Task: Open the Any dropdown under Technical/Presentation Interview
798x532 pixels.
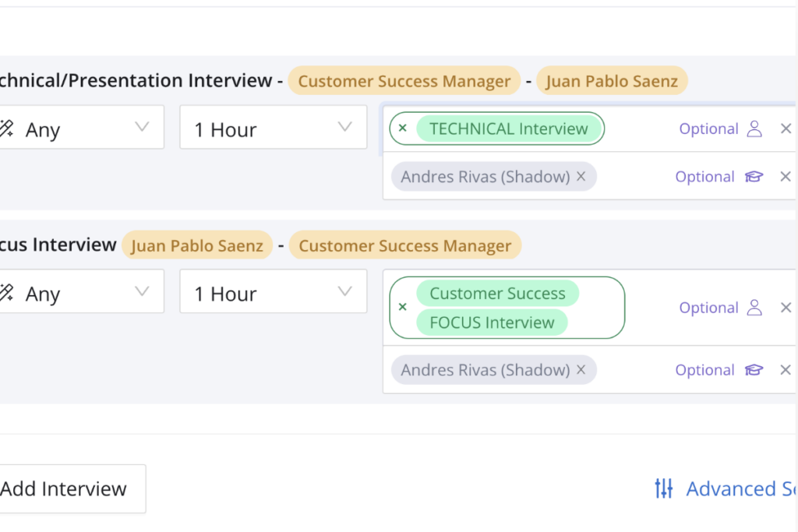Action: (x=81, y=127)
